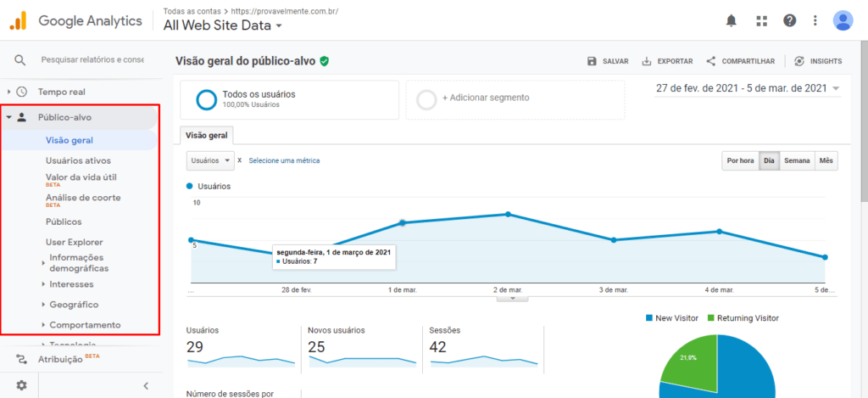Expand Informações demográficas submenu

(43, 263)
